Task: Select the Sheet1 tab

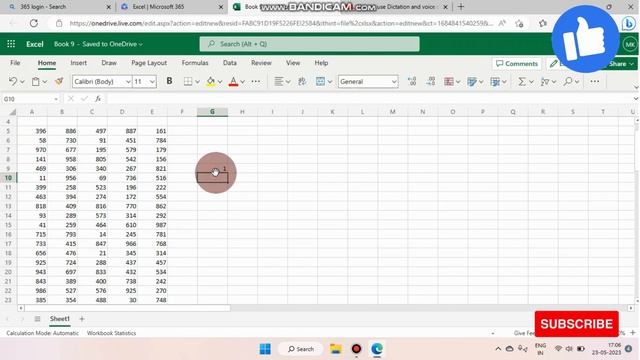Action: click(60, 319)
